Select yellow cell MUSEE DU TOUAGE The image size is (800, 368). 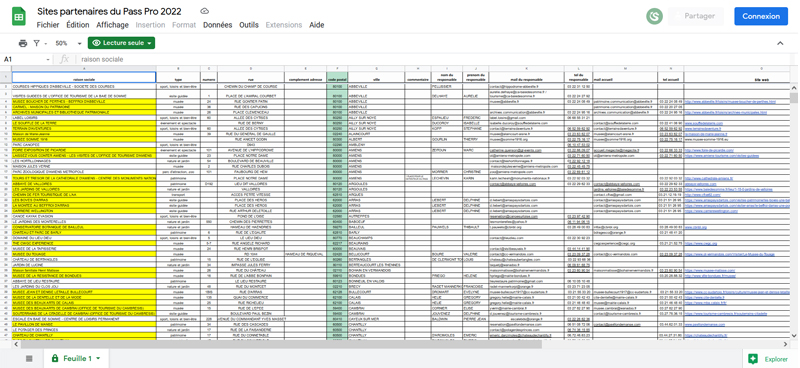click(x=84, y=254)
